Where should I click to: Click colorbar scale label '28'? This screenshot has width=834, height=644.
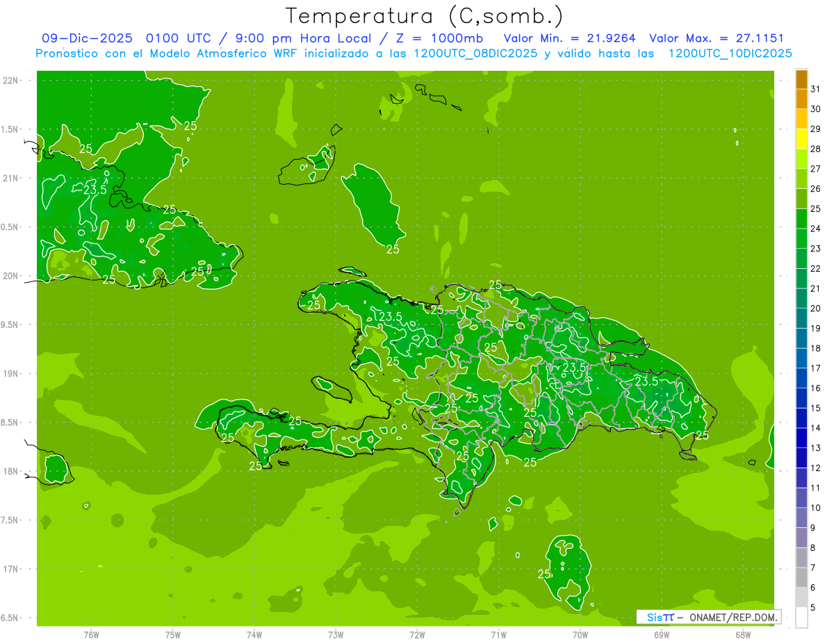click(815, 149)
